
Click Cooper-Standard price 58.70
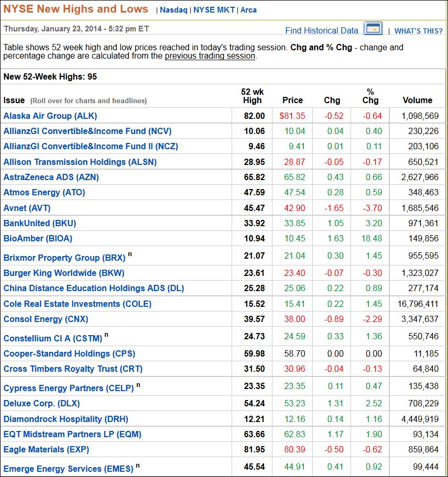pos(294,353)
